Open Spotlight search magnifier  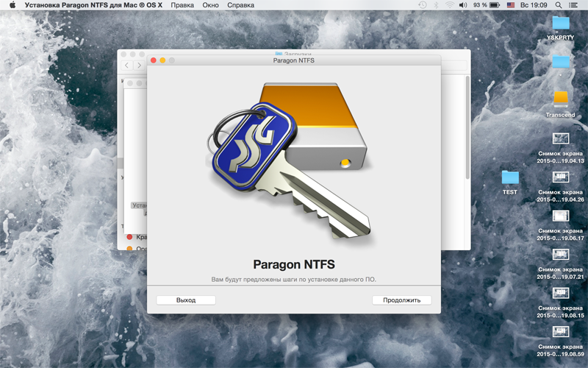pyautogui.click(x=559, y=5)
